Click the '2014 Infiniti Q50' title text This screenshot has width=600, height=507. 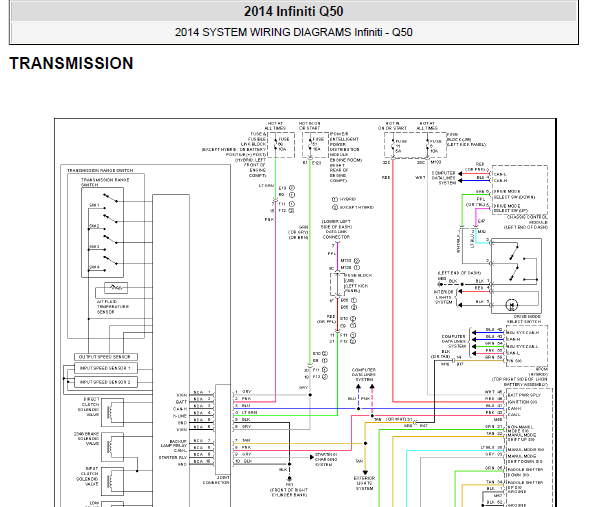pos(293,11)
